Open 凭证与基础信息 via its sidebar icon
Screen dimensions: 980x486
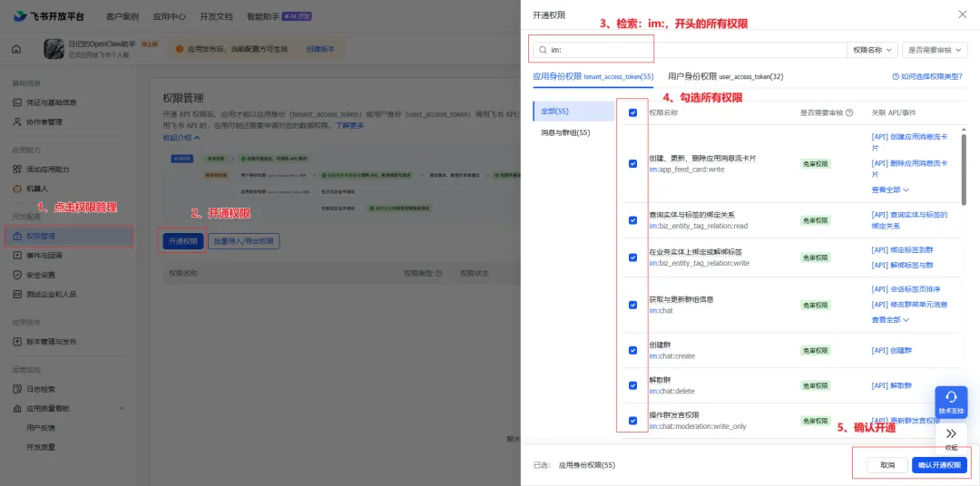coord(17,102)
